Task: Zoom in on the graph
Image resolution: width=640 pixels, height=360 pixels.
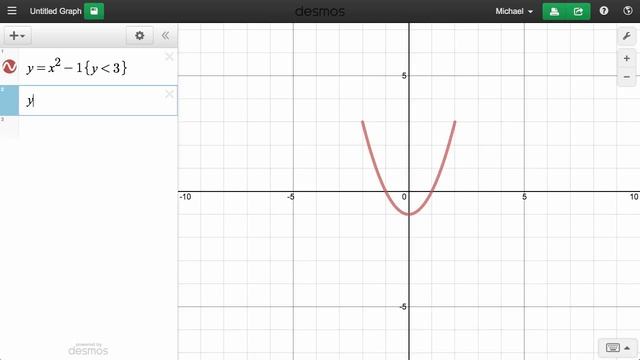Action: 627,59
